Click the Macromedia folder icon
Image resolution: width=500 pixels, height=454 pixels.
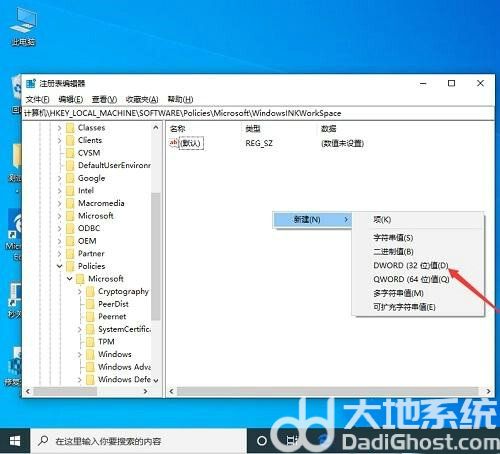pos(70,203)
